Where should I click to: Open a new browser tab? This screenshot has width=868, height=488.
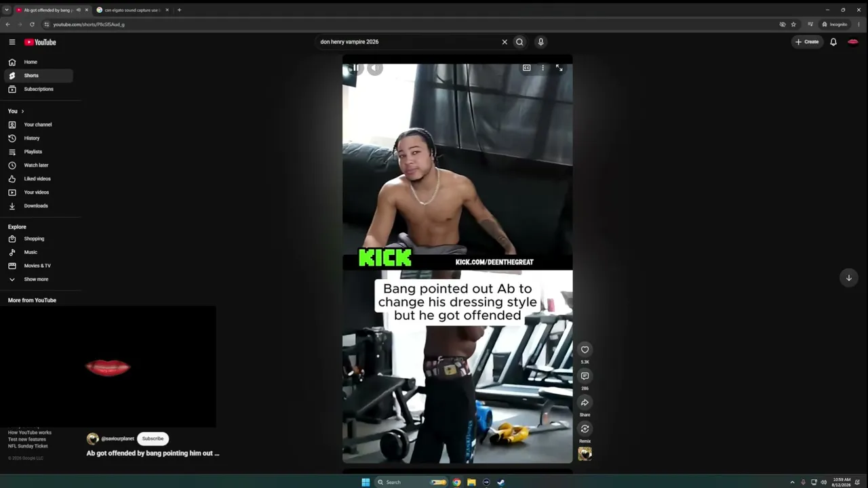click(x=179, y=10)
